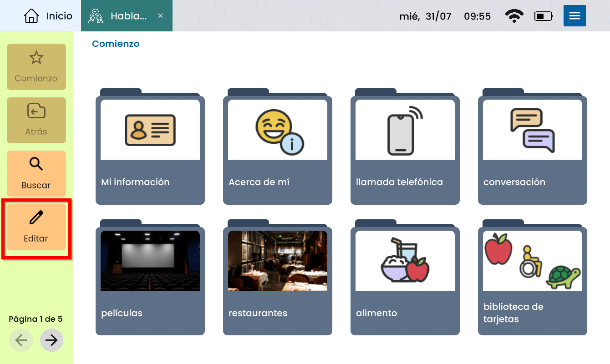Click the Editar pencil button
This screenshot has height=364, width=610.
36,227
